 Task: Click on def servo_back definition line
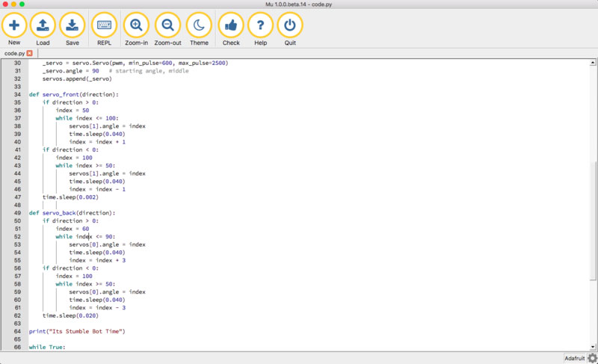click(x=72, y=213)
